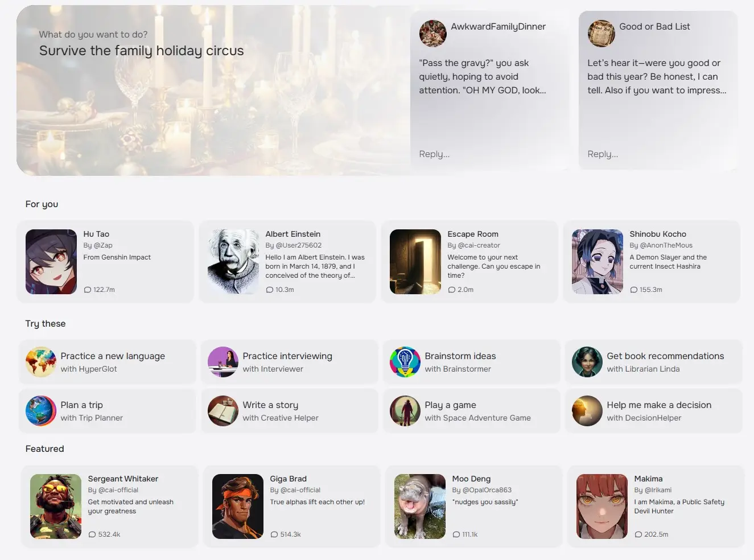Click the AwkwardFamilyDinner avatar image
The image size is (754, 560).
(x=432, y=34)
